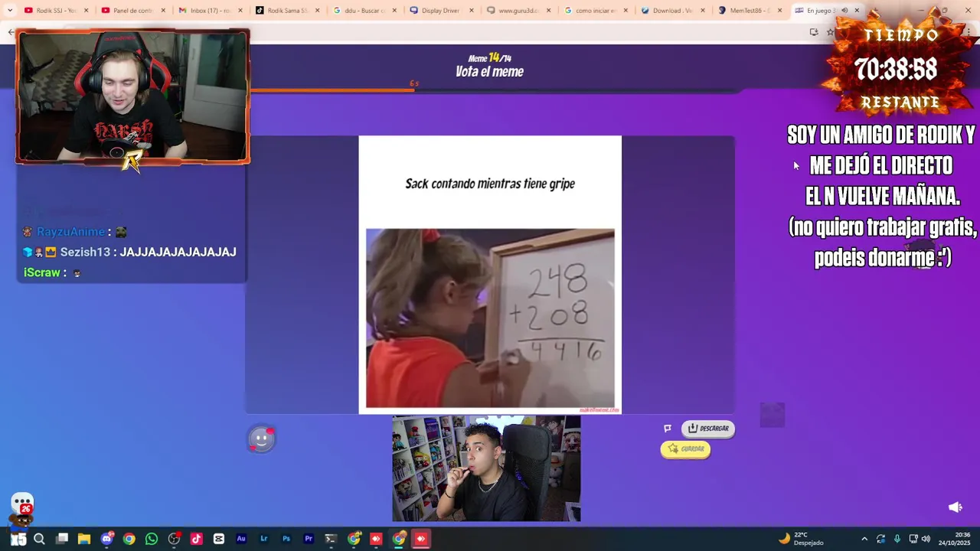
Task: Save the meme with Guardar
Action: pyautogui.click(x=685, y=449)
